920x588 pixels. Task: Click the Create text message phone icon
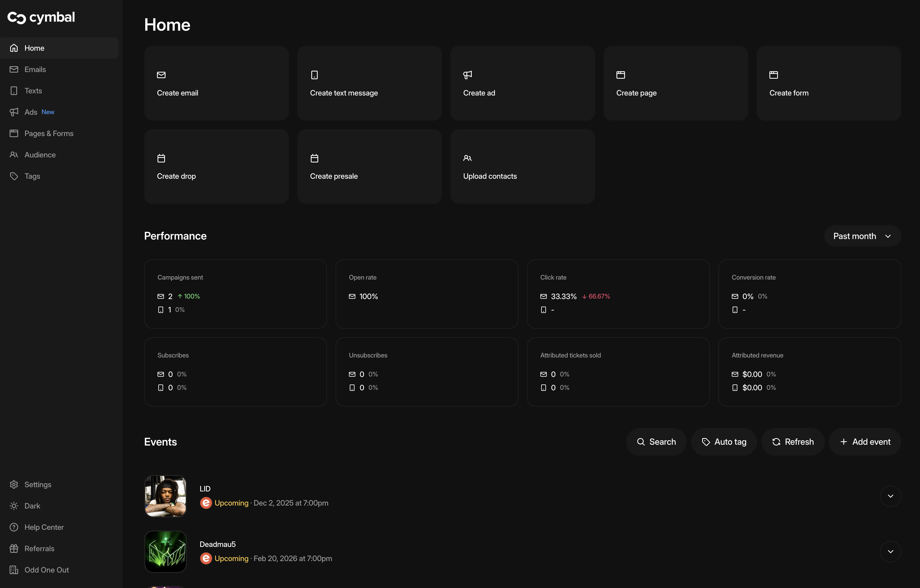coord(314,75)
